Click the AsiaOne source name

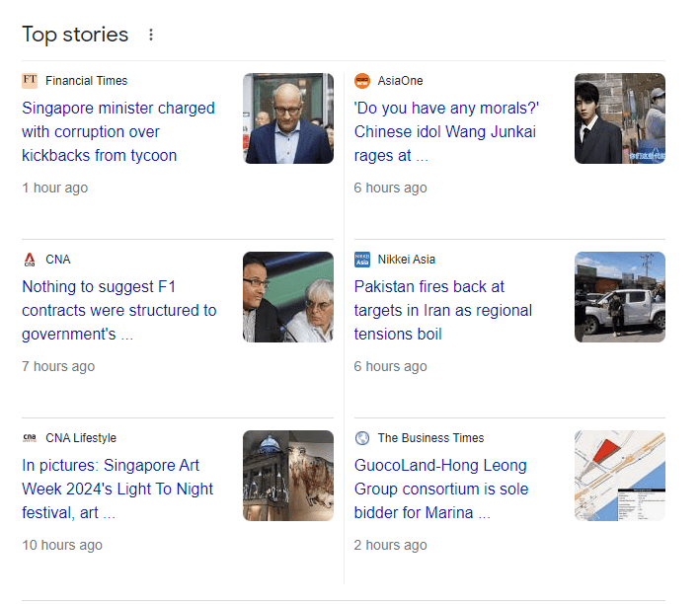400,81
